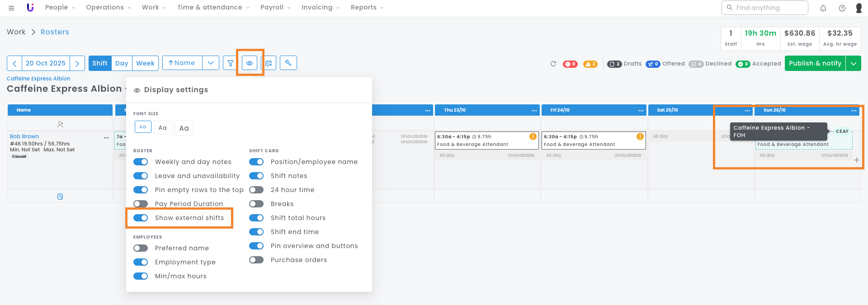Click the filter funnel icon
The width and height of the screenshot is (868, 305).
tap(231, 63)
